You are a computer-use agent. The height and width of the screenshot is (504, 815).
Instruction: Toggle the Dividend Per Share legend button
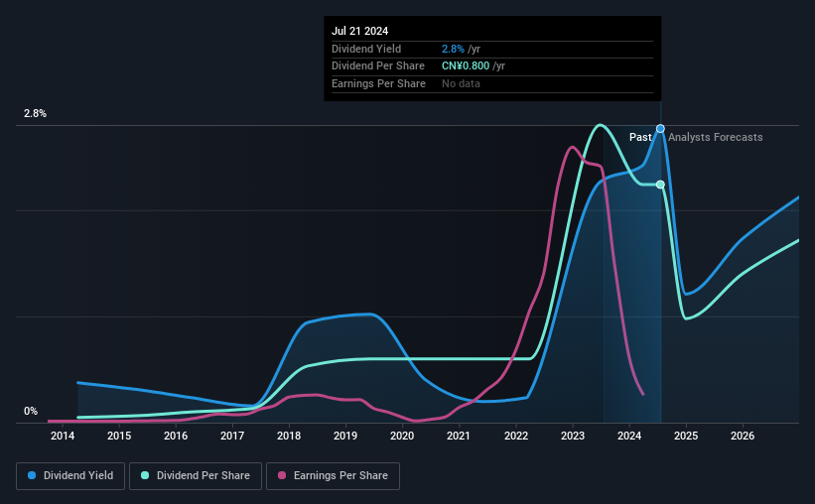pyautogui.click(x=196, y=476)
